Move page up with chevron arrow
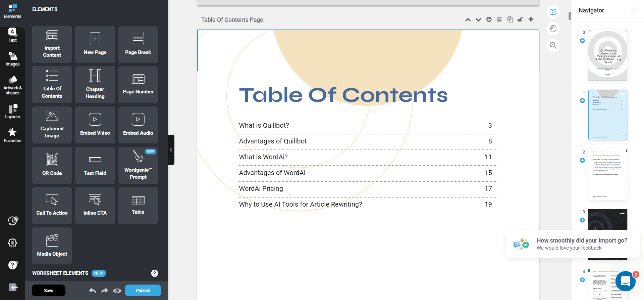The width and height of the screenshot is (644, 300). [468, 19]
